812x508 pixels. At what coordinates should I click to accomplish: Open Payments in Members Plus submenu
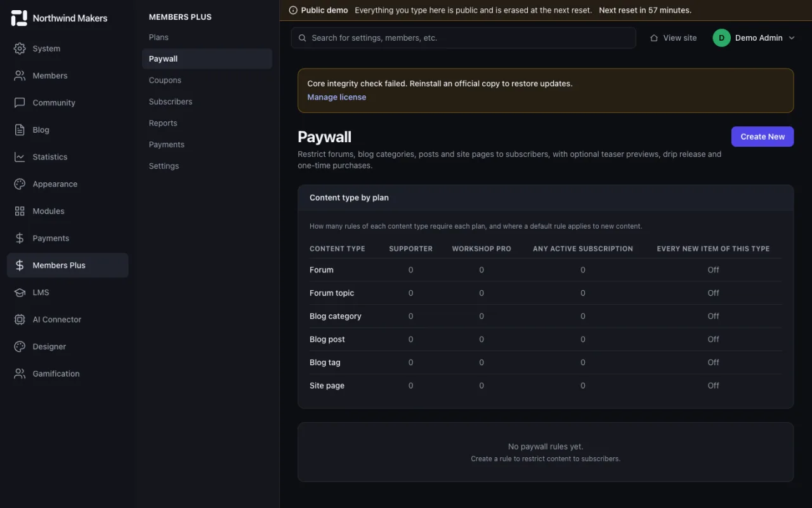[207, 144]
